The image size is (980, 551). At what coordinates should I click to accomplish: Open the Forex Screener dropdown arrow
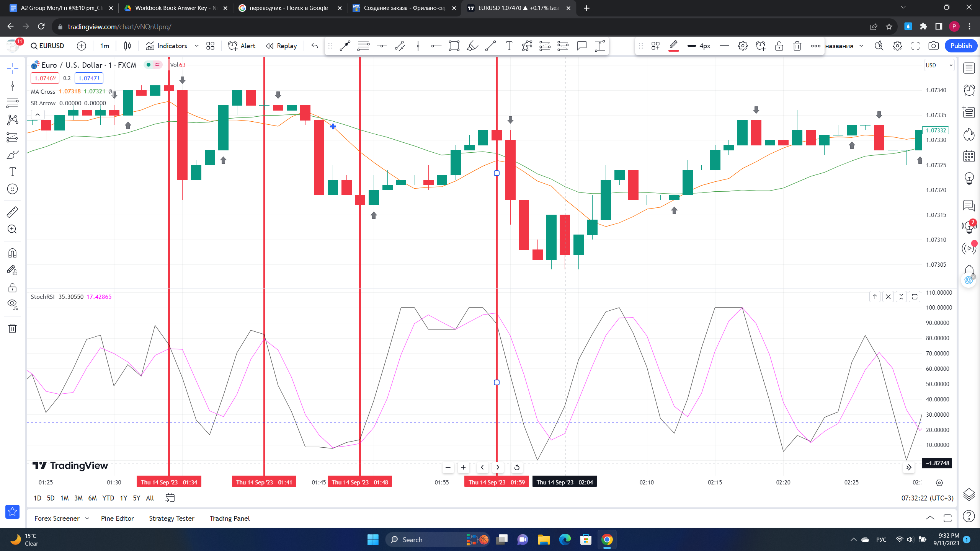pos(87,518)
